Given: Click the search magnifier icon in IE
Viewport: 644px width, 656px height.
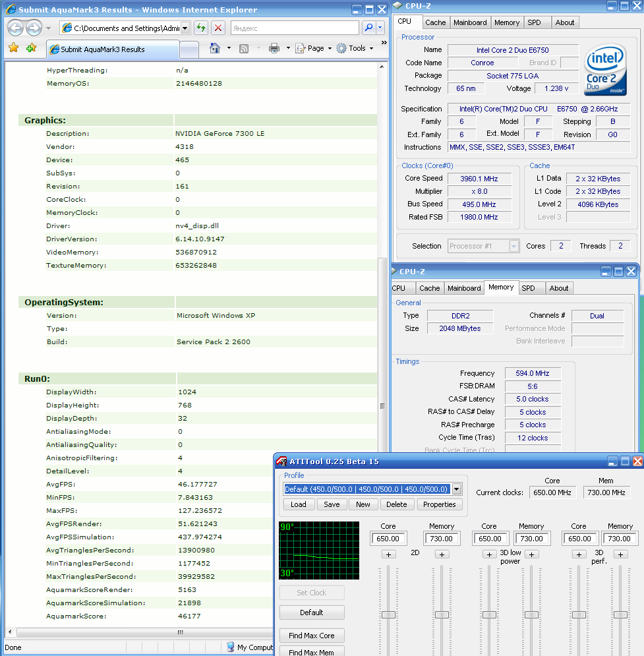Looking at the screenshot, I should pos(369,28).
